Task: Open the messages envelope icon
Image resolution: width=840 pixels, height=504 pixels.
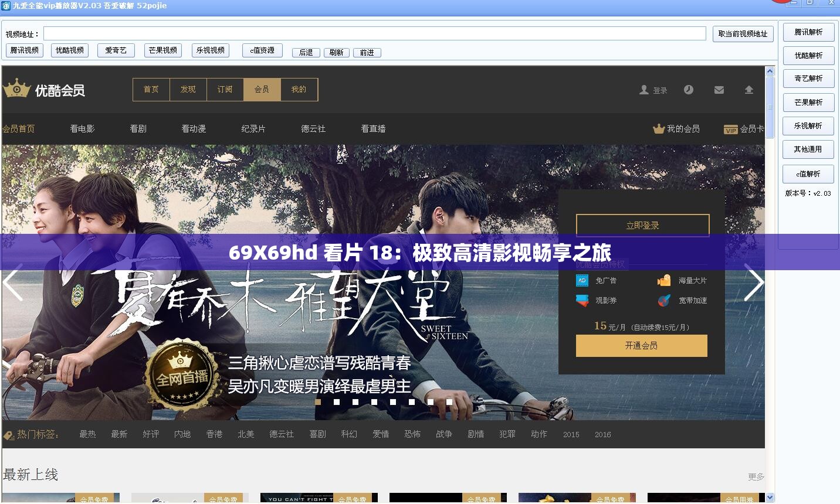Action: (719, 90)
